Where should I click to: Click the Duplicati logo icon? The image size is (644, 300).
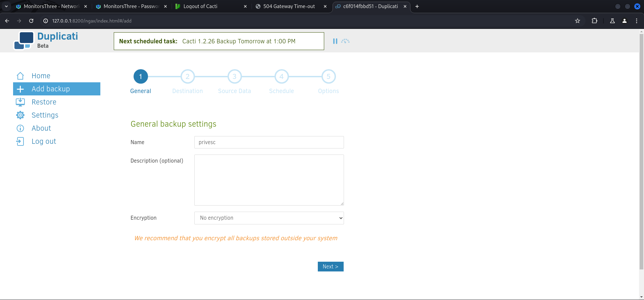click(x=24, y=41)
